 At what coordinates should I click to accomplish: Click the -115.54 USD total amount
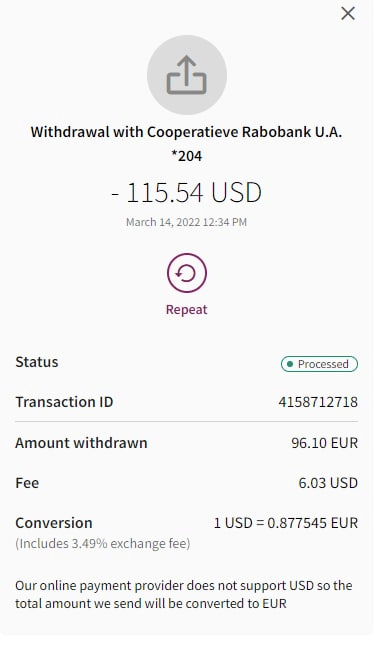pyautogui.click(x=187, y=193)
